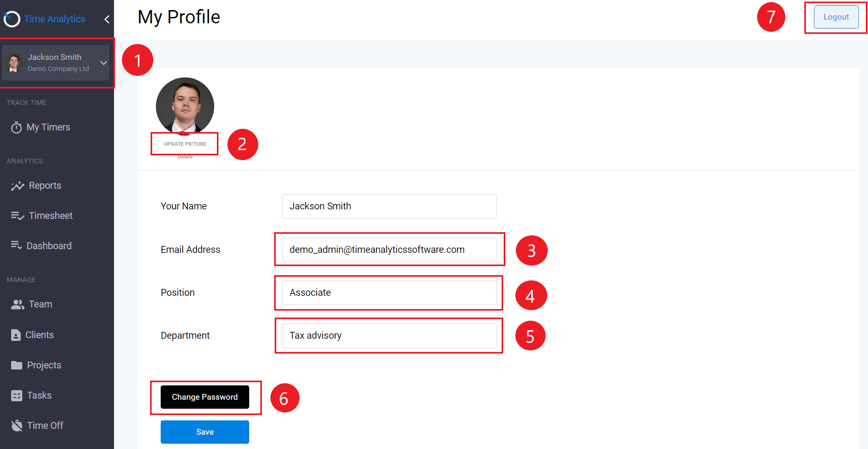This screenshot has height=449, width=868.
Task: Click the My Timers stopwatch icon
Action: (16, 127)
